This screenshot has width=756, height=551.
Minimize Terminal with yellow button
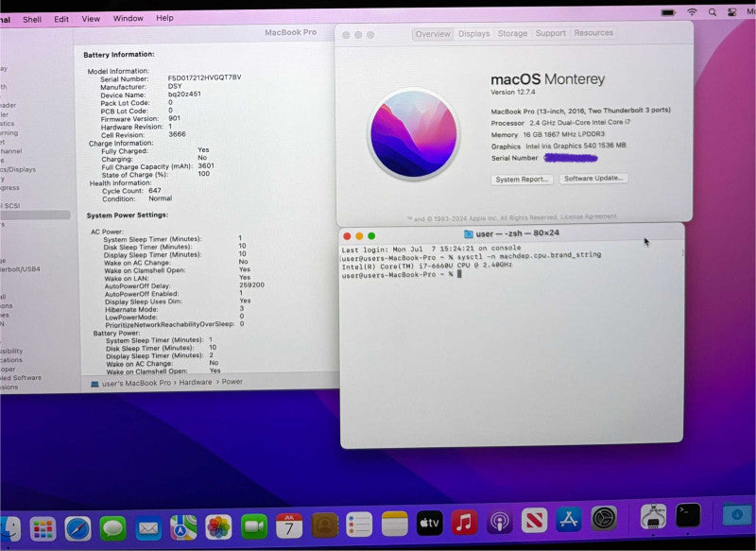point(359,235)
